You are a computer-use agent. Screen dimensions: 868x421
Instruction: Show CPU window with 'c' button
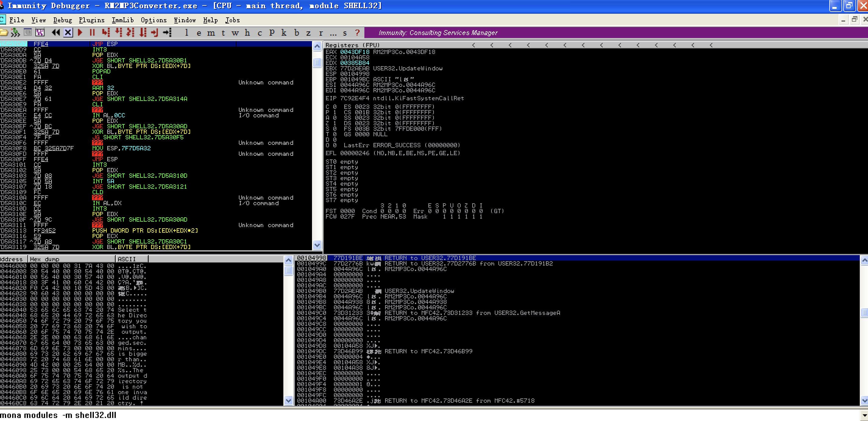[x=260, y=33]
